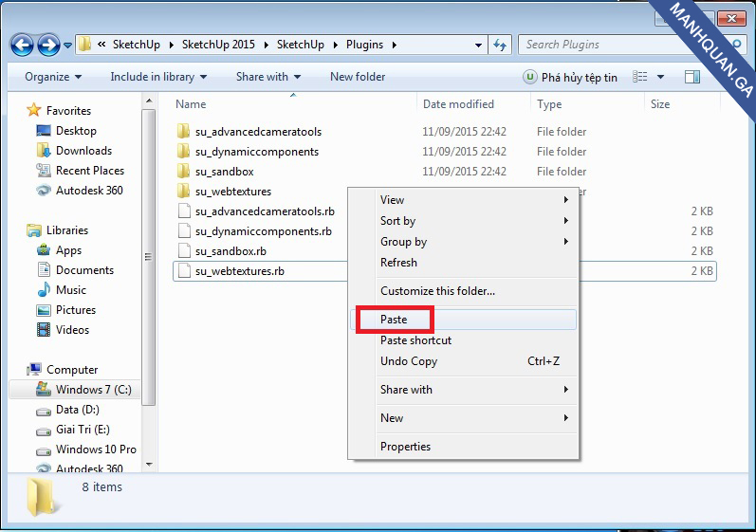
Task: Click the Forward navigation arrow
Action: coord(48,46)
